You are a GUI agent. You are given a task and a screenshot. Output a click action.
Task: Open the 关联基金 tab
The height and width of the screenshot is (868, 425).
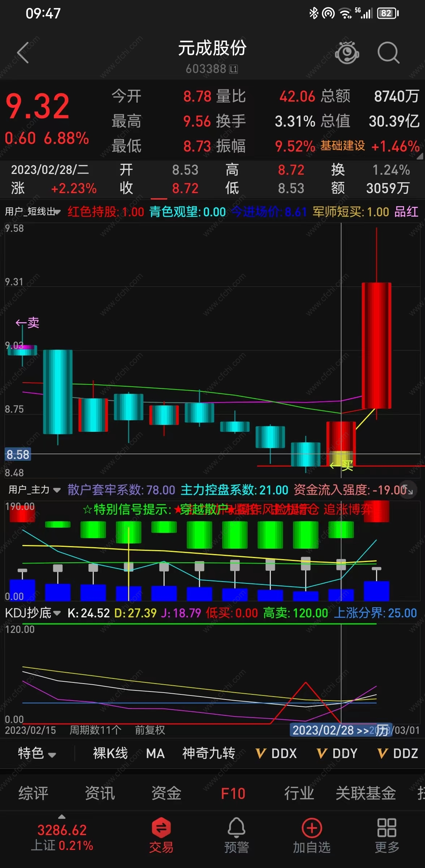click(366, 793)
